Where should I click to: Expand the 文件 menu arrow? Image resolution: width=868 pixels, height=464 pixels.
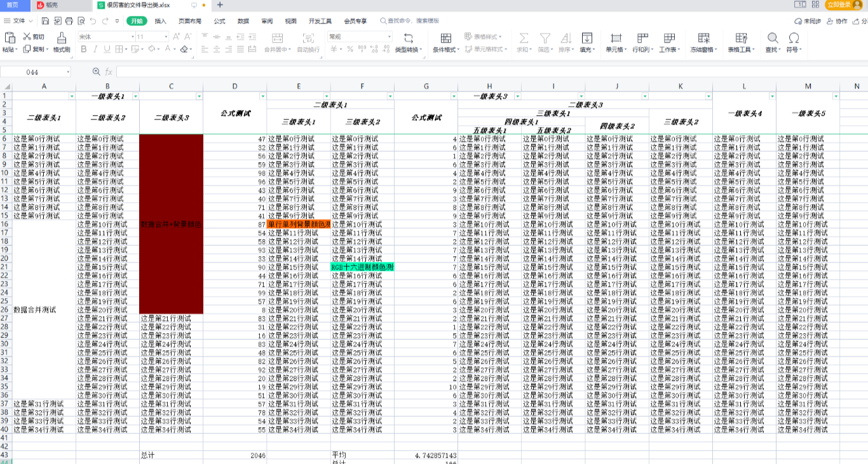(31, 21)
